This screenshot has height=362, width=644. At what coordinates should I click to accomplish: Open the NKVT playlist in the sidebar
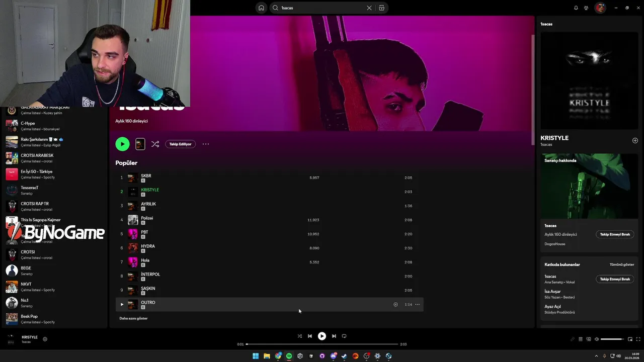(54, 287)
